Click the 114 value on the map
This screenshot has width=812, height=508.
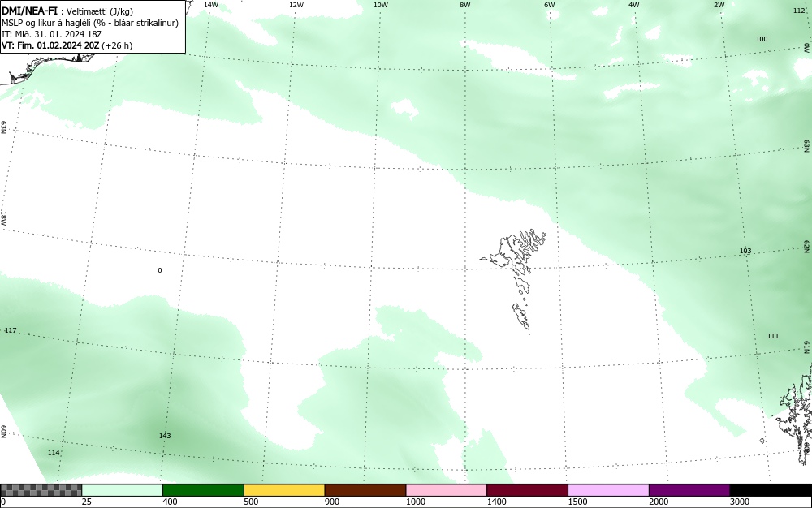[54, 453]
